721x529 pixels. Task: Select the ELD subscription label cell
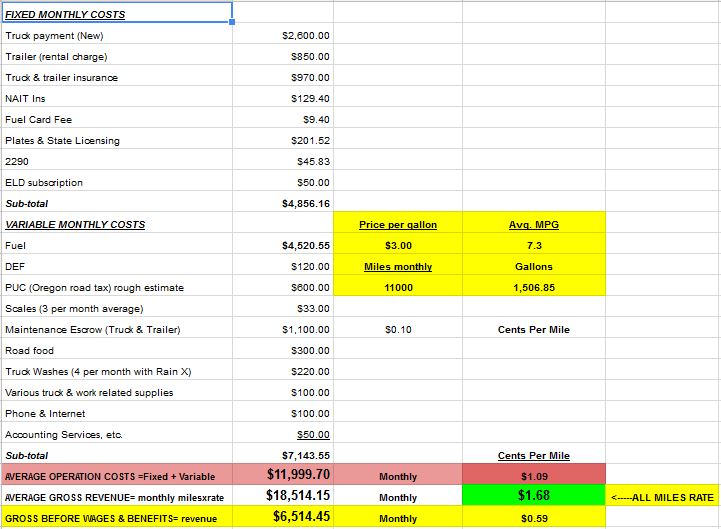[x=116, y=183]
